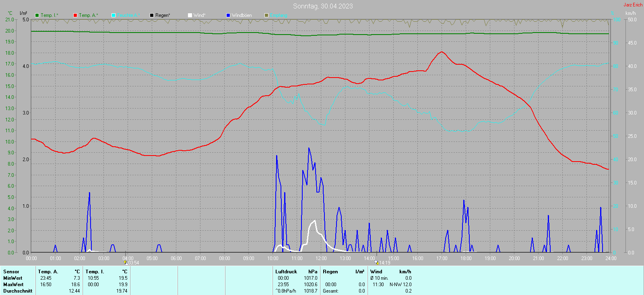The image size is (644, 295).
Task: Select the 23:55 pressure time cell
Action: tap(283, 285)
